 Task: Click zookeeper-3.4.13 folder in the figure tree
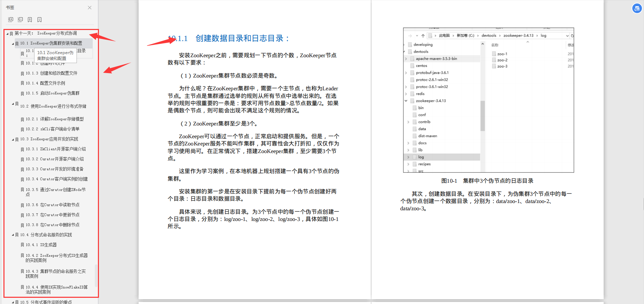(431, 101)
